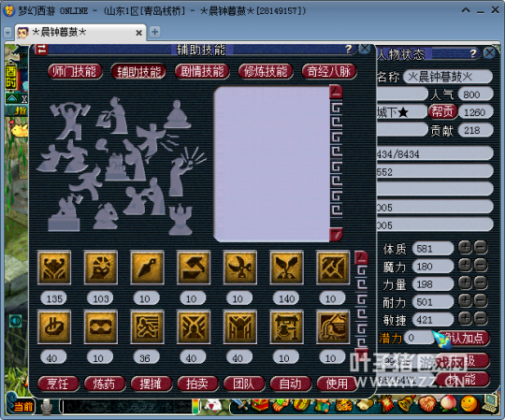Switch to the 师门技能 tab
Screen dimensions: 505x420
[x=75, y=71]
